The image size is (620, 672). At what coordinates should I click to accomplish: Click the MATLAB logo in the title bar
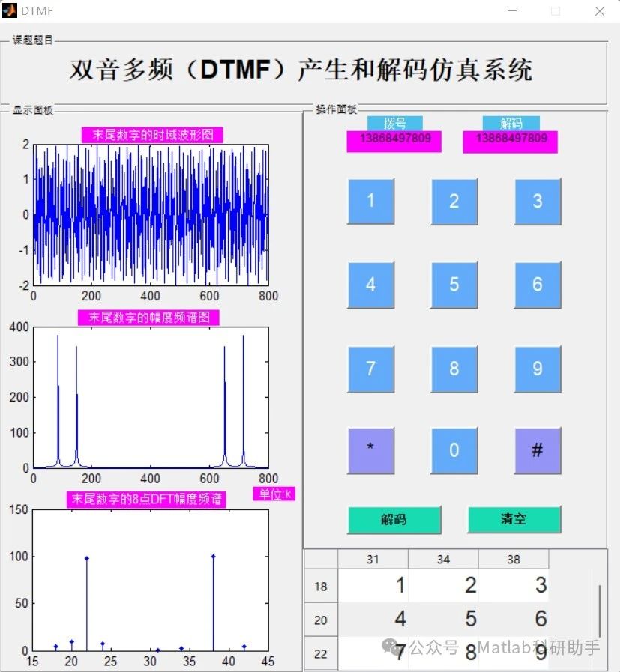[10, 10]
